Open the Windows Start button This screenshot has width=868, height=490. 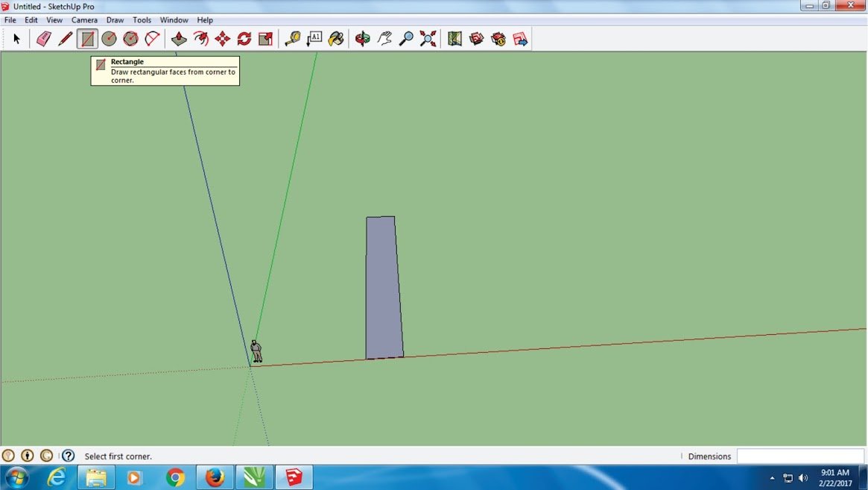[x=16, y=477]
